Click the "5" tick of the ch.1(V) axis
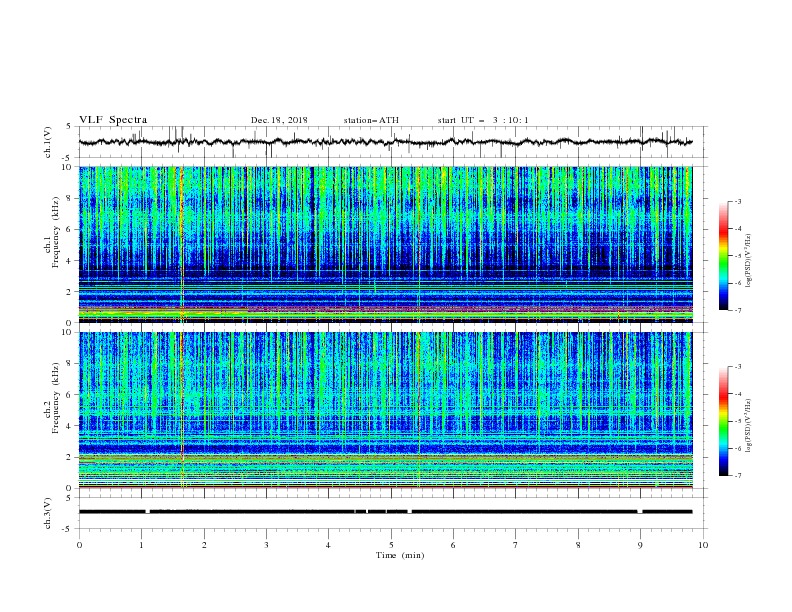This screenshot has height=612, width=792. 70,127
